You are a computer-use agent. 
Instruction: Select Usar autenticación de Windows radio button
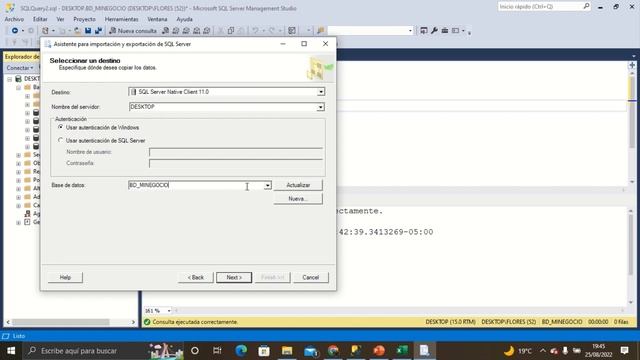(x=60, y=127)
